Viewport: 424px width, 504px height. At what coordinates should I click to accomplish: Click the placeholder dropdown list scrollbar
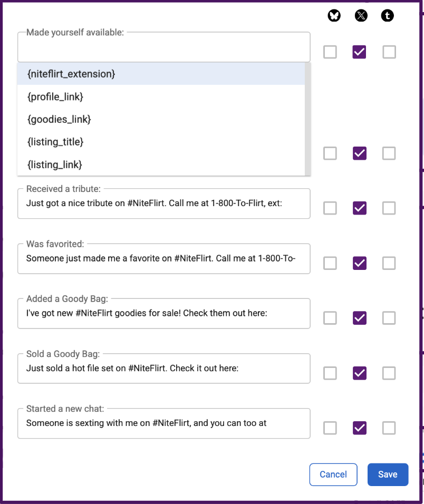point(307,119)
